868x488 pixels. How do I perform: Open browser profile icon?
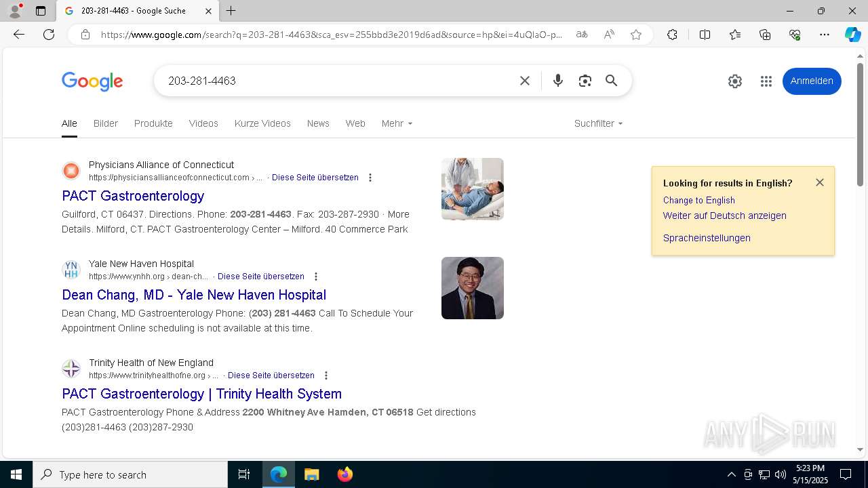(x=14, y=11)
